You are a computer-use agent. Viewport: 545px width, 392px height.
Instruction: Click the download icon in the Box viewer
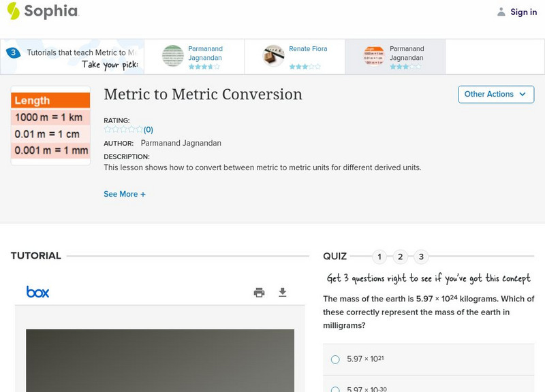click(x=282, y=291)
